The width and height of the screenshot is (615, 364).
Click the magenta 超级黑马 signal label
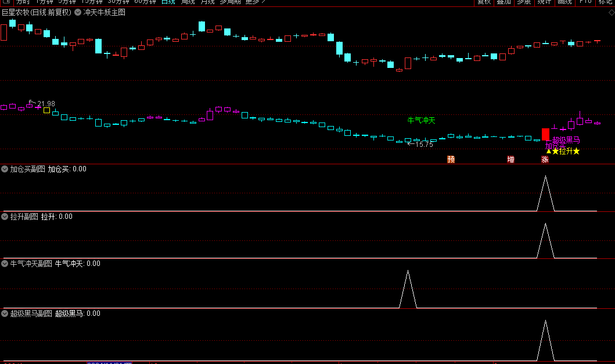566,140
